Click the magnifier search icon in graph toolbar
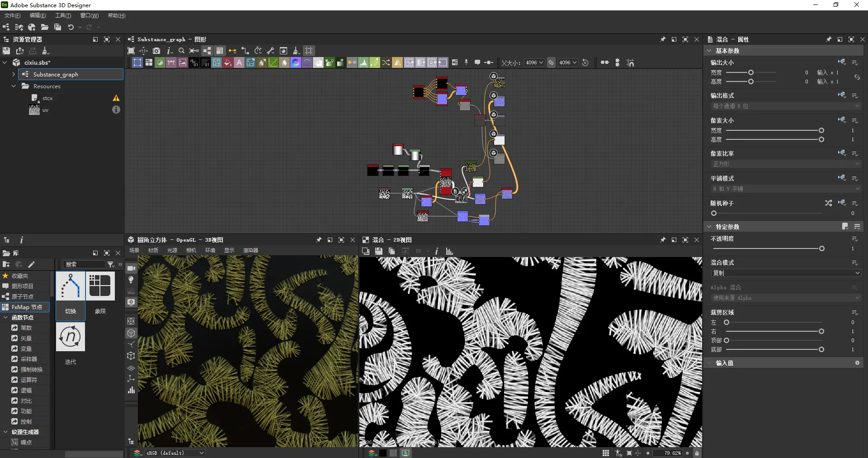Screen dimensions: 868x458 point(181,51)
